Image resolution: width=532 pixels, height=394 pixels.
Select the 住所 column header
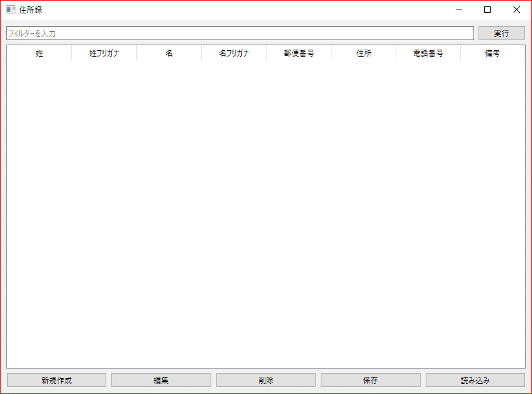pos(364,53)
